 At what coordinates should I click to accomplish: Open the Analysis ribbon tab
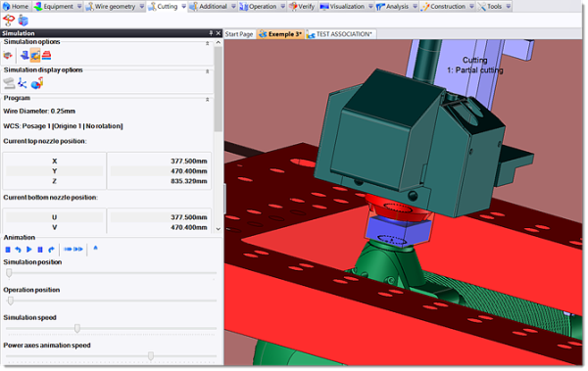[x=393, y=7]
